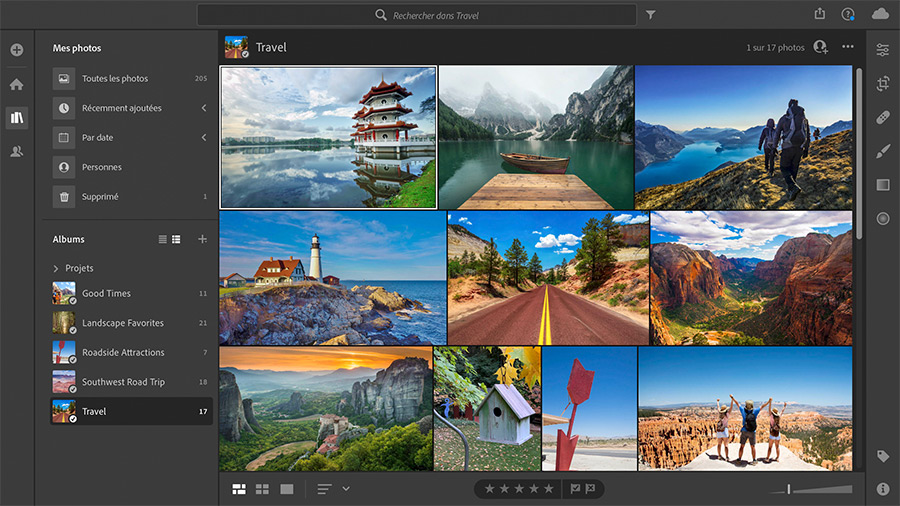Adjust the thumbnail size slider

click(x=789, y=489)
